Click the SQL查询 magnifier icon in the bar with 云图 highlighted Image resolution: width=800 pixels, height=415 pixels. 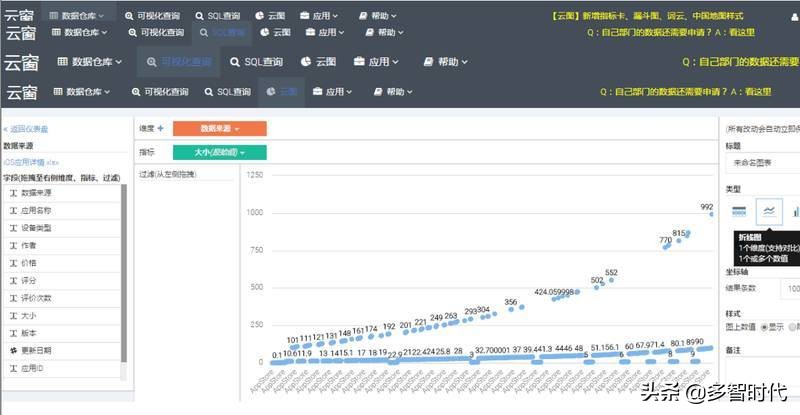coord(209,92)
